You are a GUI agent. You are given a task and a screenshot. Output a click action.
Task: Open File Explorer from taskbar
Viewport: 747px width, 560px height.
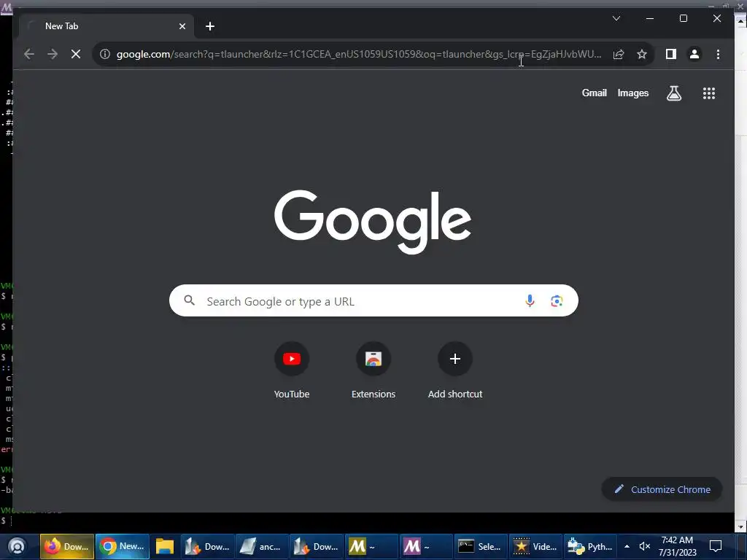165,547
